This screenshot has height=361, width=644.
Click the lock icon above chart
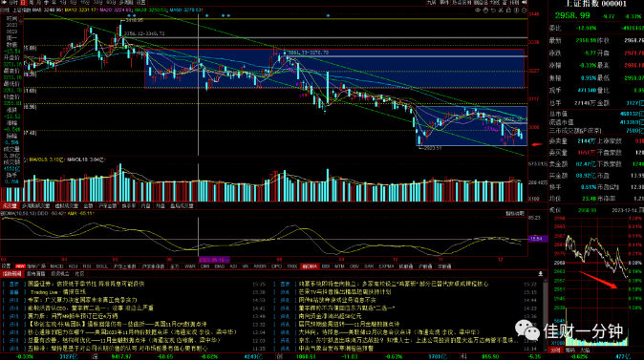point(508,10)
